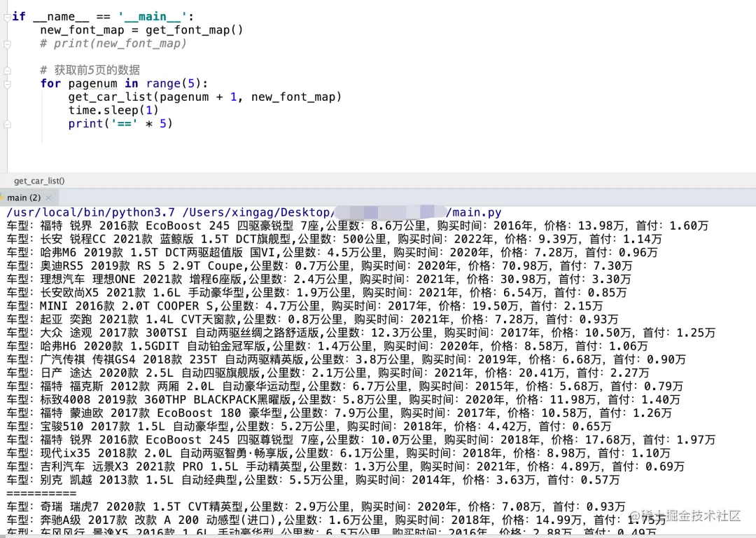This screenshot has height=538, width=756.
Task: Select output row 哈弗M6 2019款 1.5T
Action: (332, 252)
